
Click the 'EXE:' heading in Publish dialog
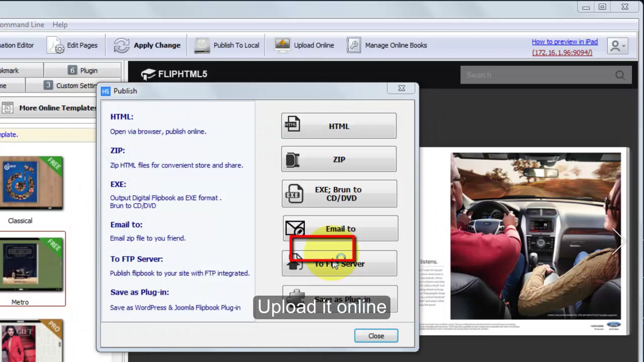pos(118,184)
